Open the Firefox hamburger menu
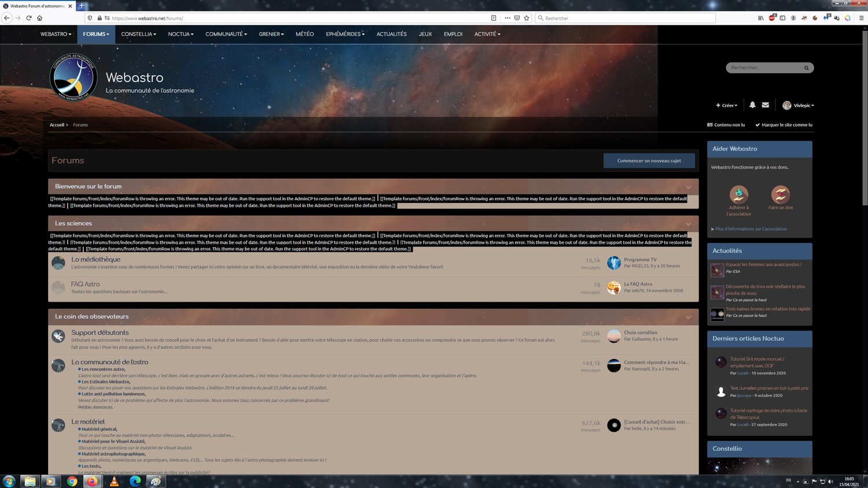The width and height of the screenshot is (868, 488). [861, 18]
